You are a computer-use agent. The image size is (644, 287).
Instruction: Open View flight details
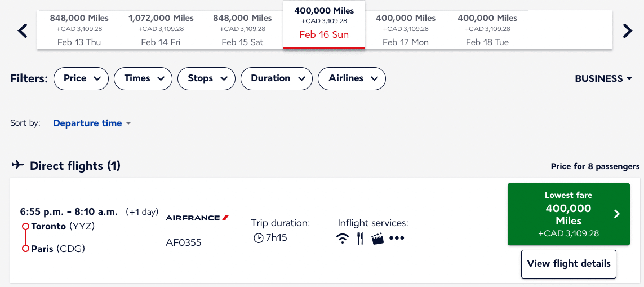coord(569,264)
